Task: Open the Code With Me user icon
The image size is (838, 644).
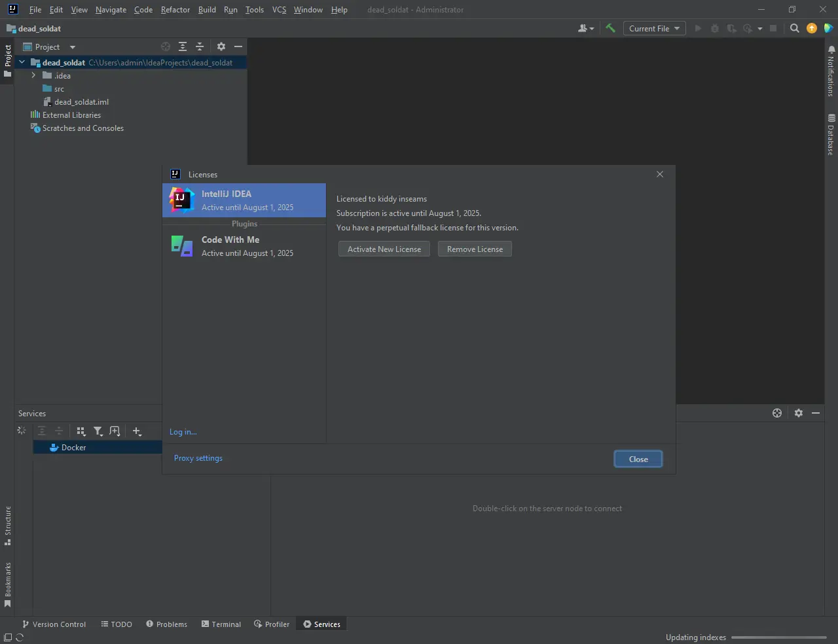Action: pyautogui.click(x=586, y=28)
